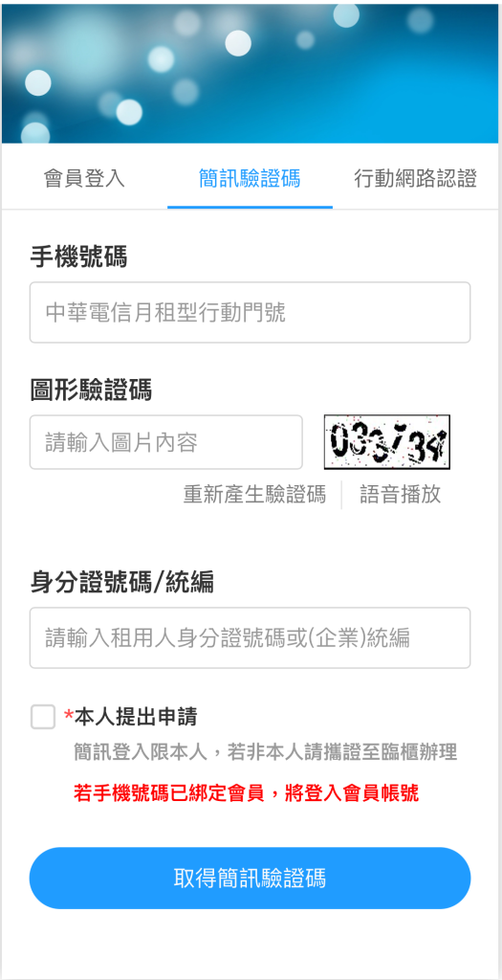Switch to the 會員登入 tab
Screen dimensions: 502x980
tap(84, 179)
